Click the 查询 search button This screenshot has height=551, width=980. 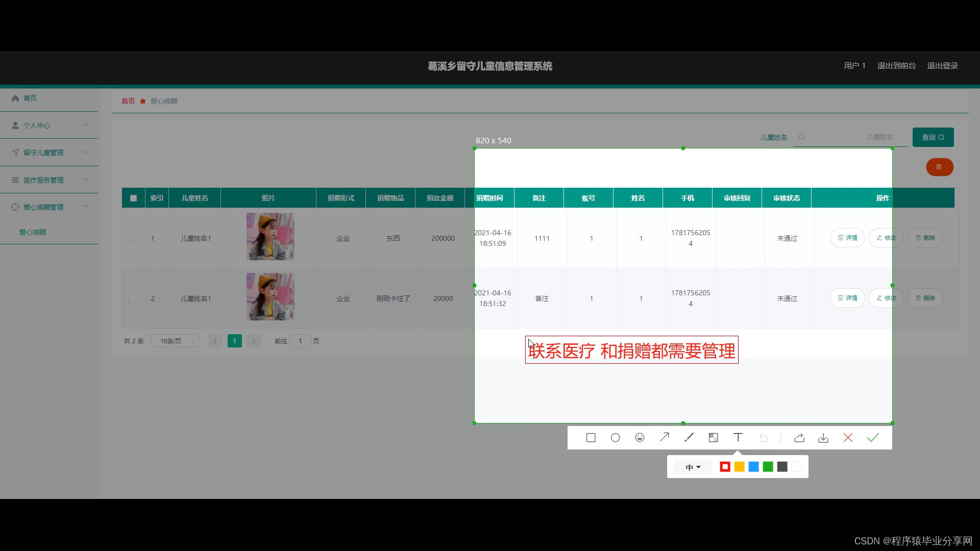(x=933, y=137)
